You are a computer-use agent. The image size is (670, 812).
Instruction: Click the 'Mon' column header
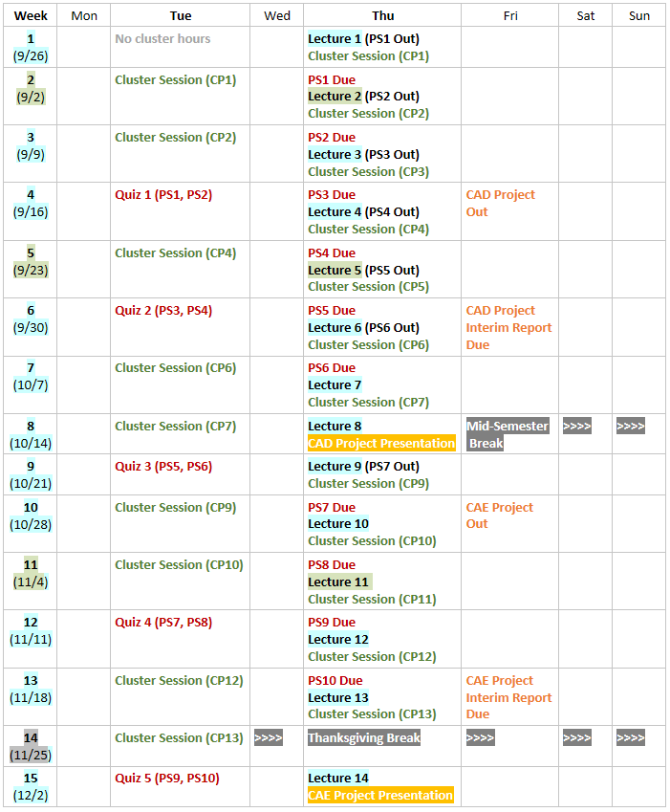point(84,15)
